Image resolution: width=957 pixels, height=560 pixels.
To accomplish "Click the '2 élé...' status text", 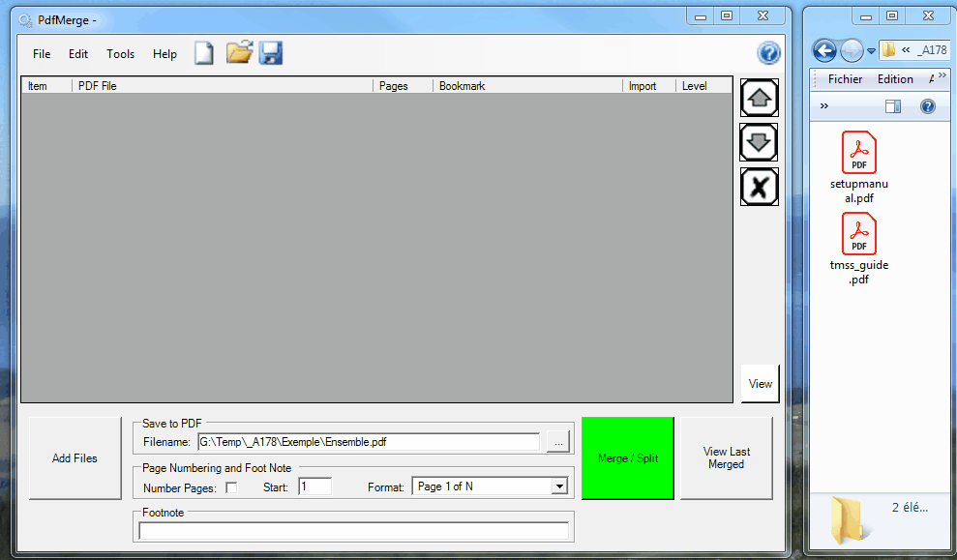I will (x=910, y=508).
